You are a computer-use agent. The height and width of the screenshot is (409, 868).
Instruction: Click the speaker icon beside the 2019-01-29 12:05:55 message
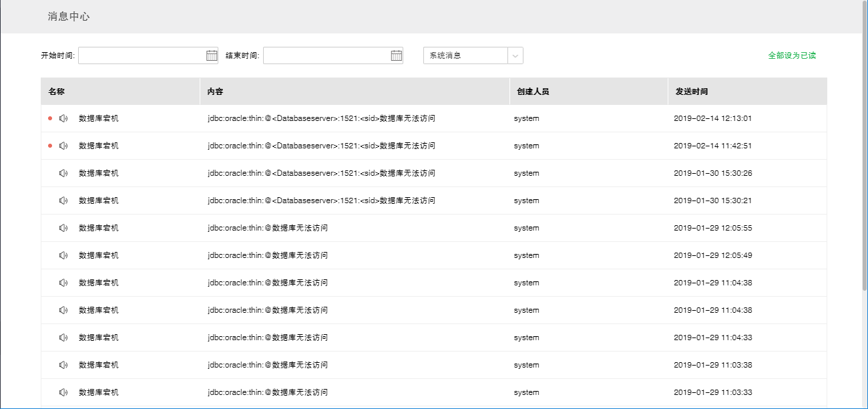63,227
